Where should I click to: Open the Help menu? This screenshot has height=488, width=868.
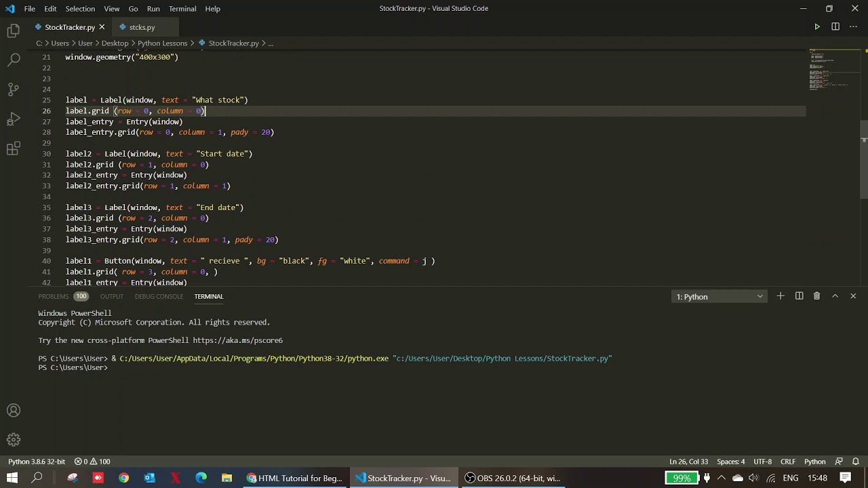click(x=212, y=9)
